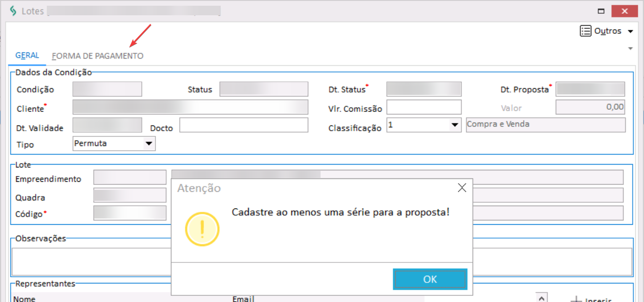Click into the Observações text area
The width and height of the screenshot is (644, 302).
tap(91, 261)
